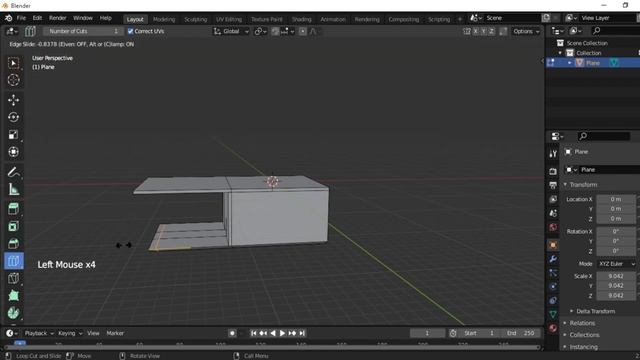This screenshot has width=640, height=360.
Task: Open the Physics properties tab
Action: tap(553, 287)
